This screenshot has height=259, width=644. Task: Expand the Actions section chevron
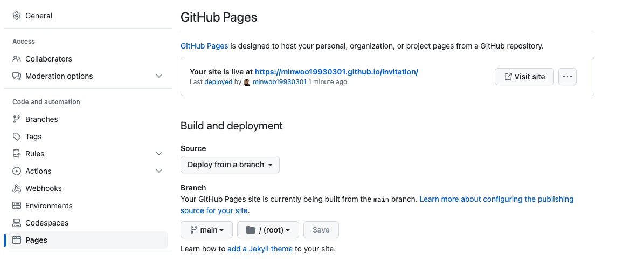159,171
